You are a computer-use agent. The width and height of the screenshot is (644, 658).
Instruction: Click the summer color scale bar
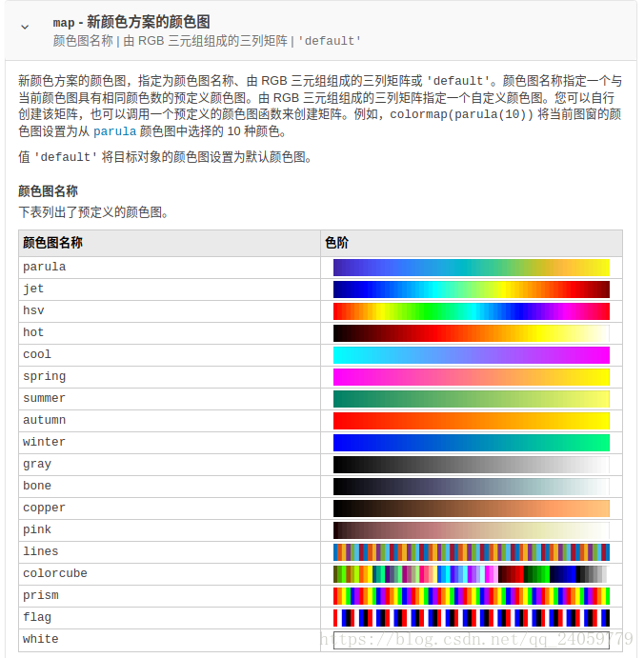click(x=471, y=399)
